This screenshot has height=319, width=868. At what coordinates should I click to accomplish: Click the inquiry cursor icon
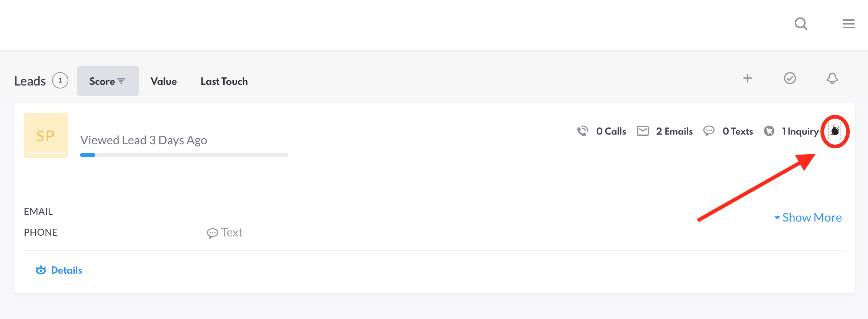pos(769,131)
